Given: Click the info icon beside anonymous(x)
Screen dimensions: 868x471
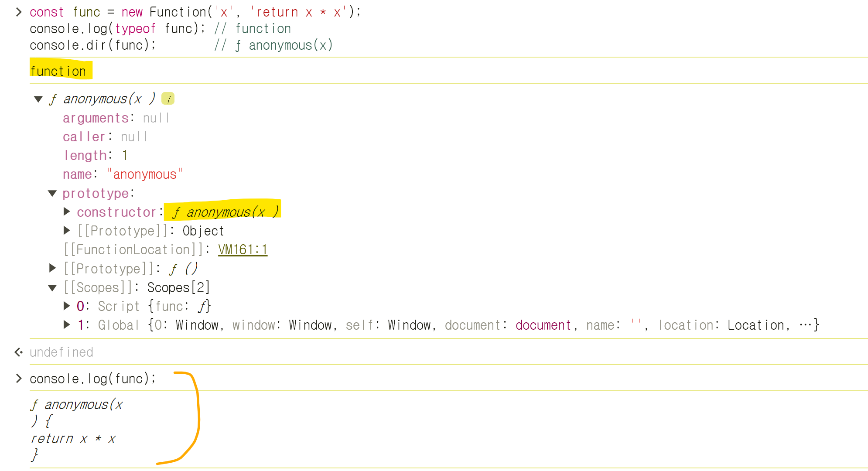Looking at the screenshot, I should (168, 99).
